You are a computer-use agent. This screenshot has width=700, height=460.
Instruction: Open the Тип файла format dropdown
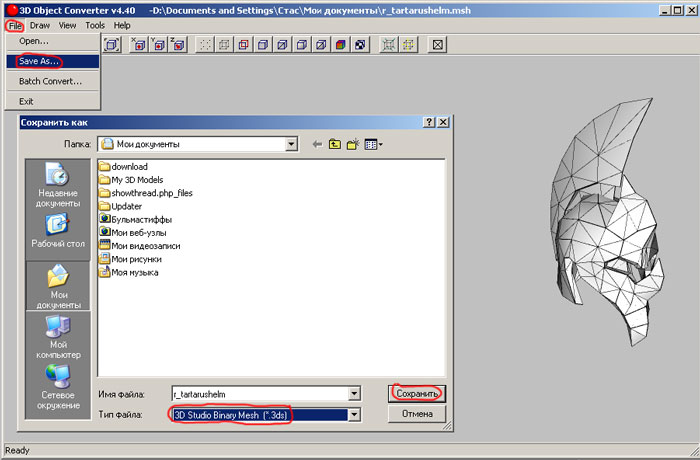click(x=352, y=415)
